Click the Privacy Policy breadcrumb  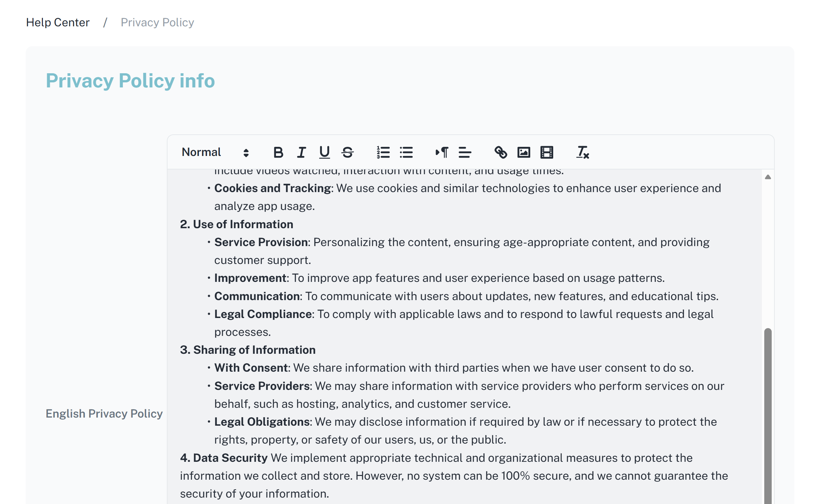pyautogui.click(x=157, y=22)
